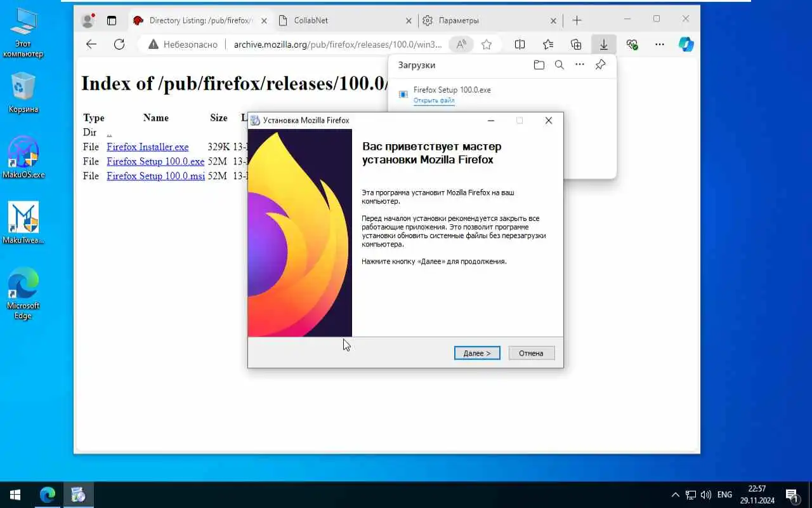Viewport: 812px width, 508px height.
Task: Open split screen icon in Edge toolbar
Action: pyautogui.click(x=520, y=44)
